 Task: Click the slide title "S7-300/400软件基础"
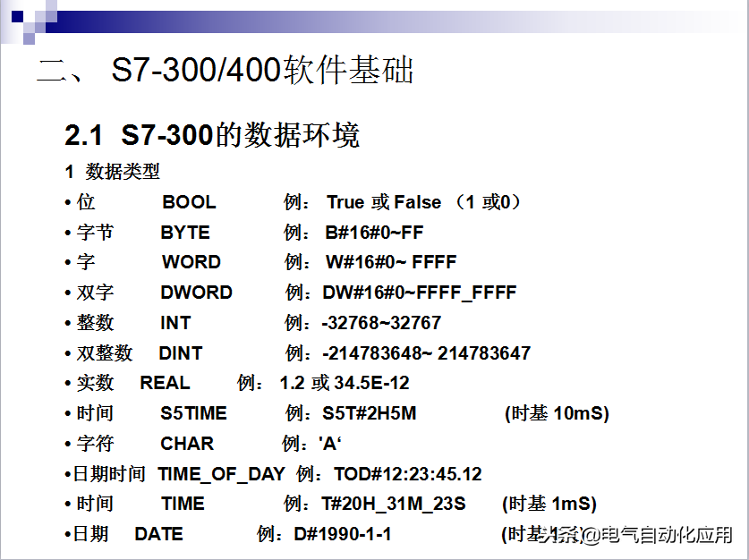tap(262, 70)
